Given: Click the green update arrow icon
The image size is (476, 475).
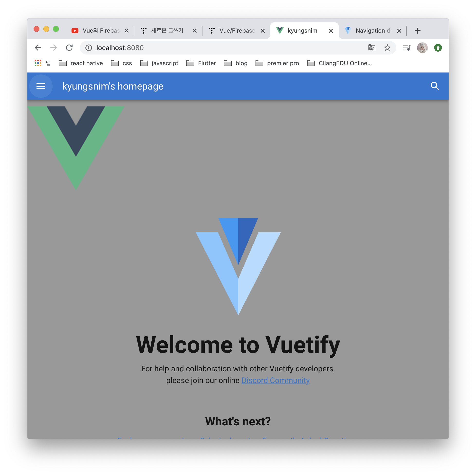Looking at the screenshot, I should click(x=438, y=48).
